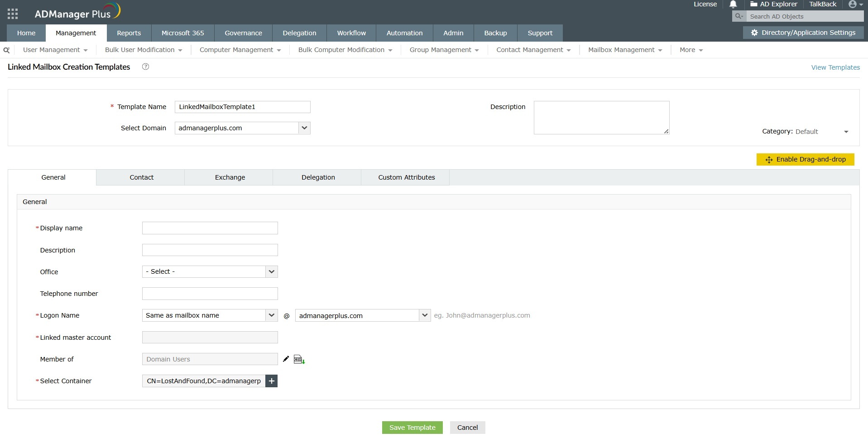Expand the Category Default dropdown
The image size is (868, 447).
846,132
